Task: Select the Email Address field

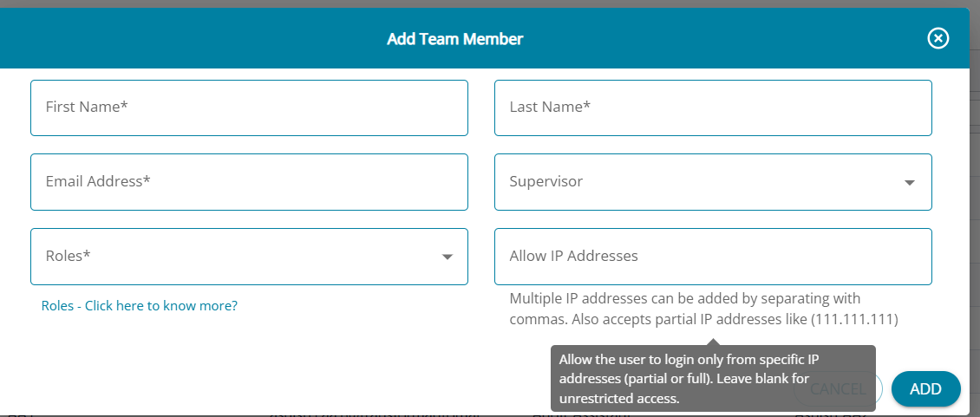Action: click(249, 182)
